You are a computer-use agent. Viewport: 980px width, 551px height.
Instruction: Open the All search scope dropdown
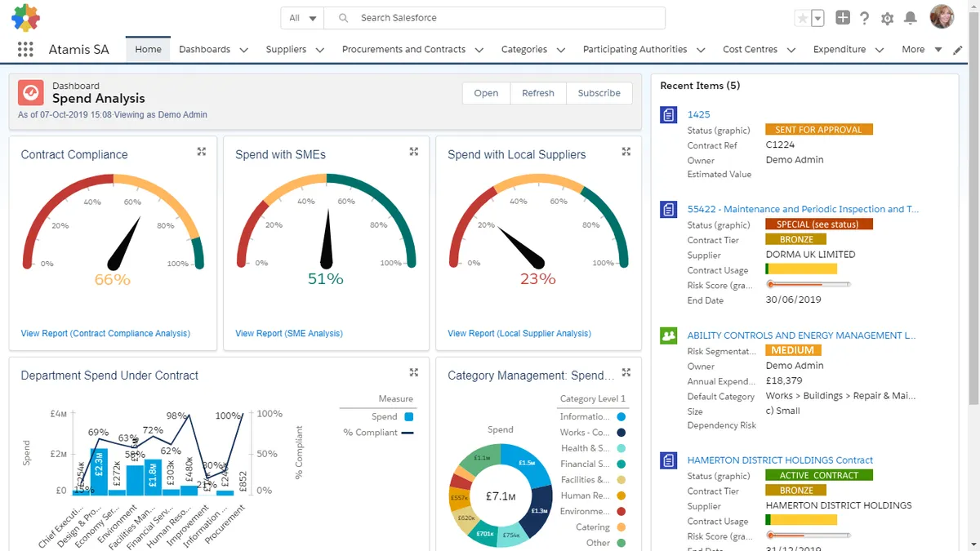[x=302, y=18]
